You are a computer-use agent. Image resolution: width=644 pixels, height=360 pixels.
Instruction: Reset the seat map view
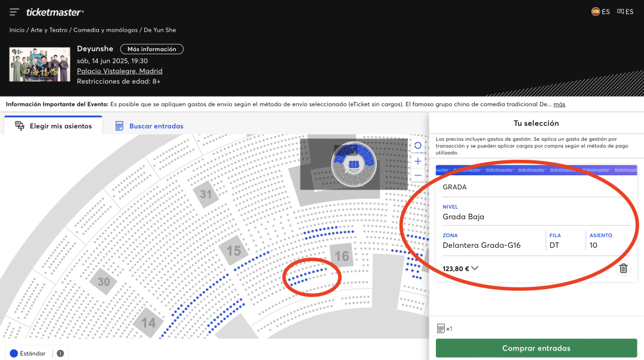click(x=417, y=145)
